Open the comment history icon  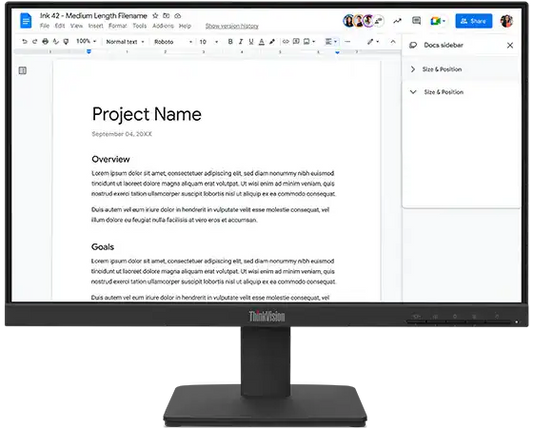[416, 21]
